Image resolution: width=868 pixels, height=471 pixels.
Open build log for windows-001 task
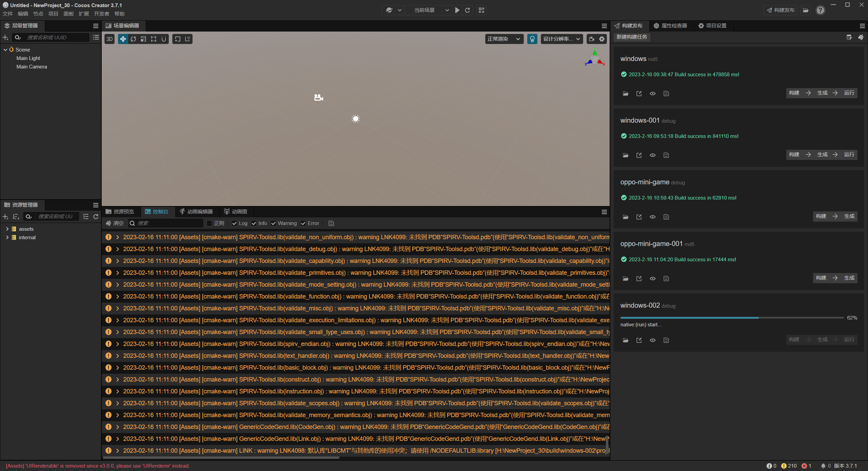[x=666, y=155]
